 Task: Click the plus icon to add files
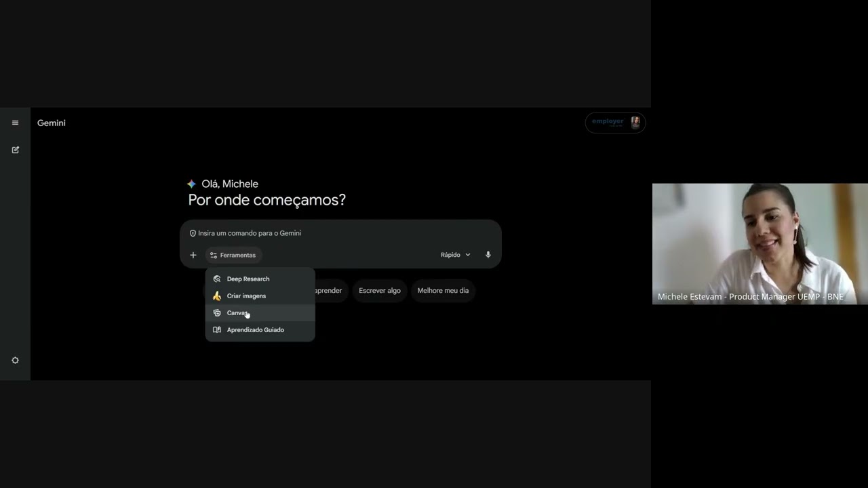(193, 255)
